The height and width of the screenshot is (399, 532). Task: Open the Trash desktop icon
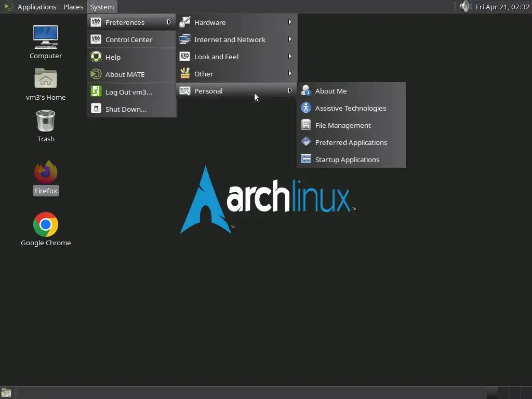coord(46,121)
